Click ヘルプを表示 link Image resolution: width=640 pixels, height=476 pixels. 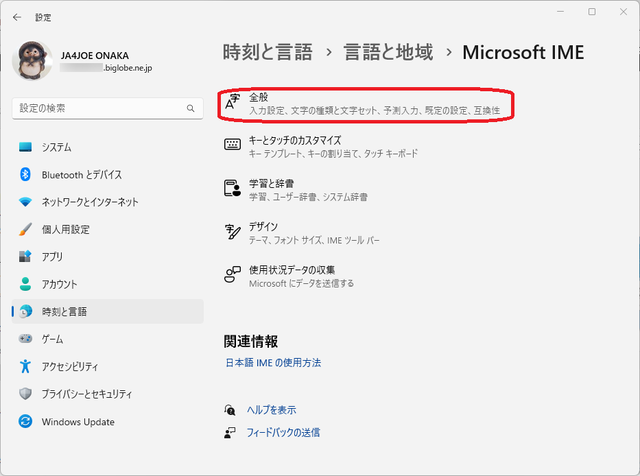point(271,410)
